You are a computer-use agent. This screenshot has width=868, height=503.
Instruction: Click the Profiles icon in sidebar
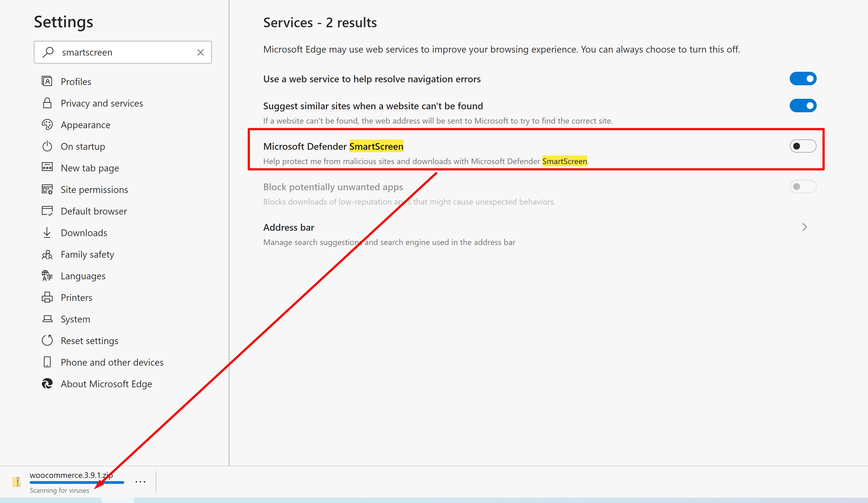47,81
